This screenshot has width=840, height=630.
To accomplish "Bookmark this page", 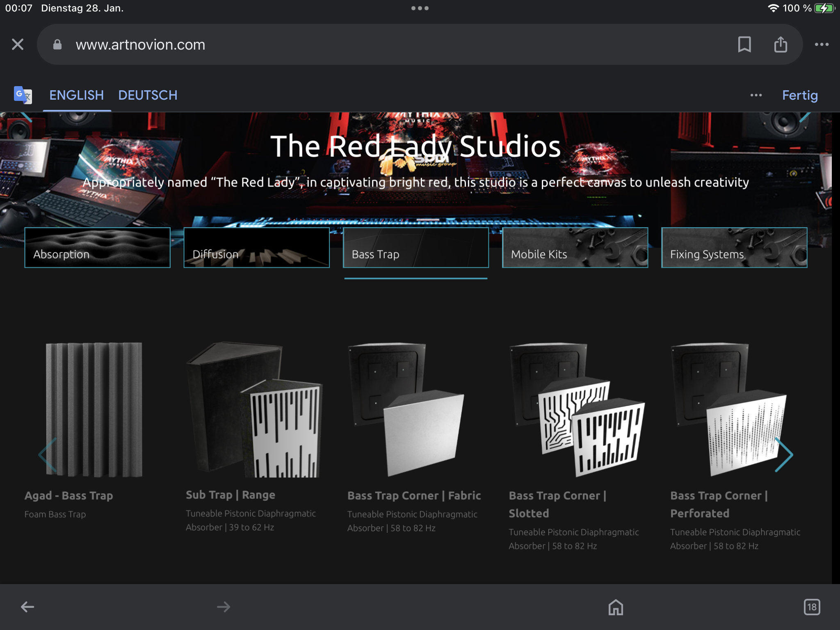I will point(744,44).
